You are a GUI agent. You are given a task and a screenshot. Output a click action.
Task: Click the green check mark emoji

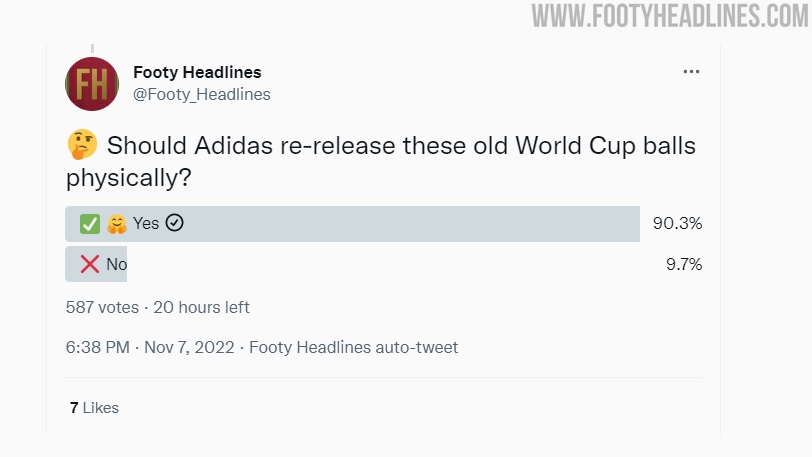90,224
